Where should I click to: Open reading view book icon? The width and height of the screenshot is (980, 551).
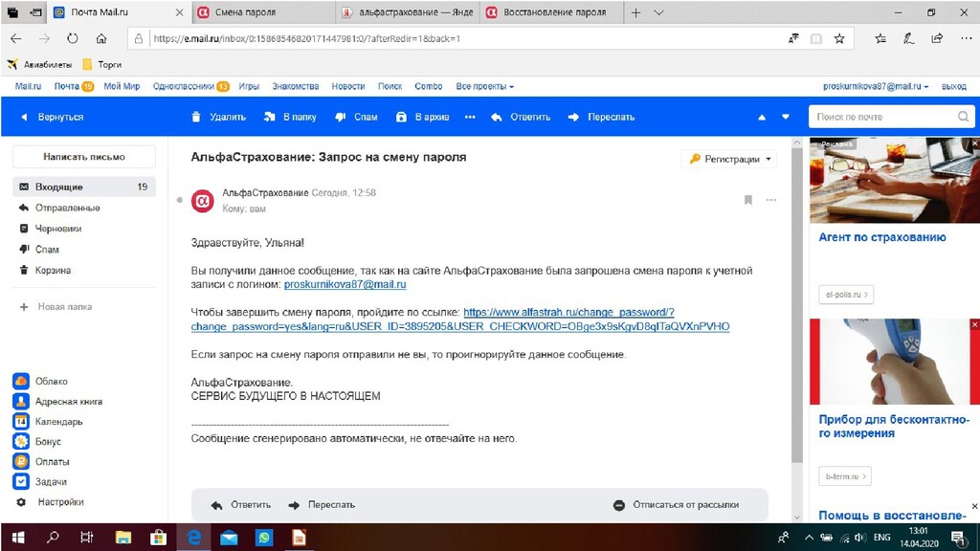pyautogui.click(x=815, y=38)
